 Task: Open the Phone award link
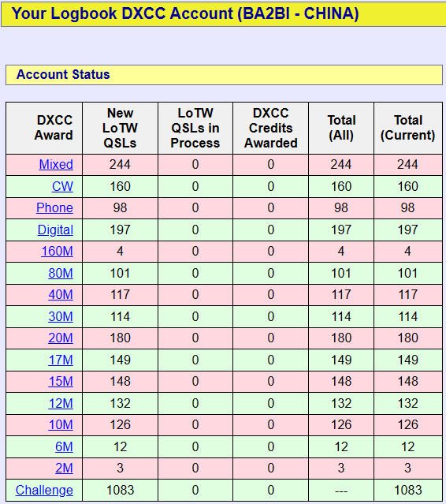(54, 208)
